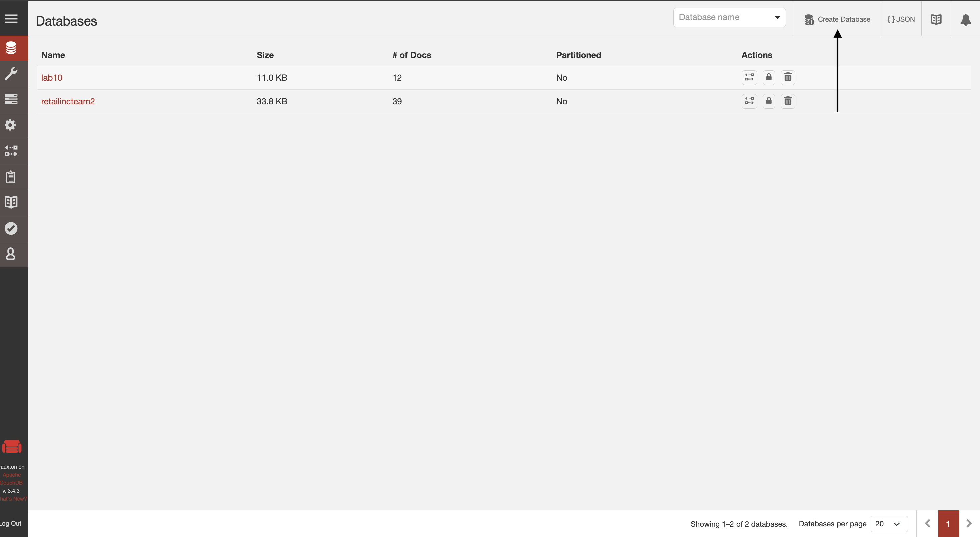Open Active Tasks sidebar icon
The height and width of the screenshot is (537, 980).
pos(11,99)
